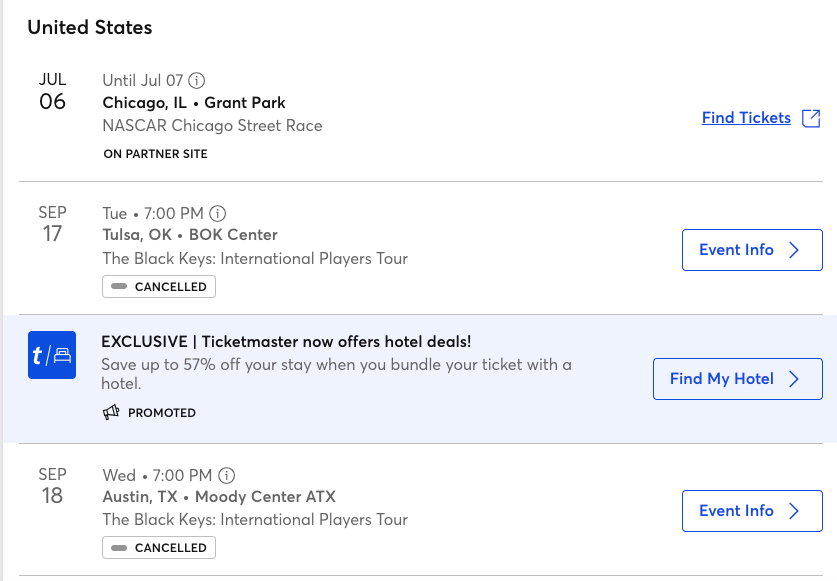The image size is (837, 581).
Task: Click the megaphone Promoted icon
Action: 111,412
